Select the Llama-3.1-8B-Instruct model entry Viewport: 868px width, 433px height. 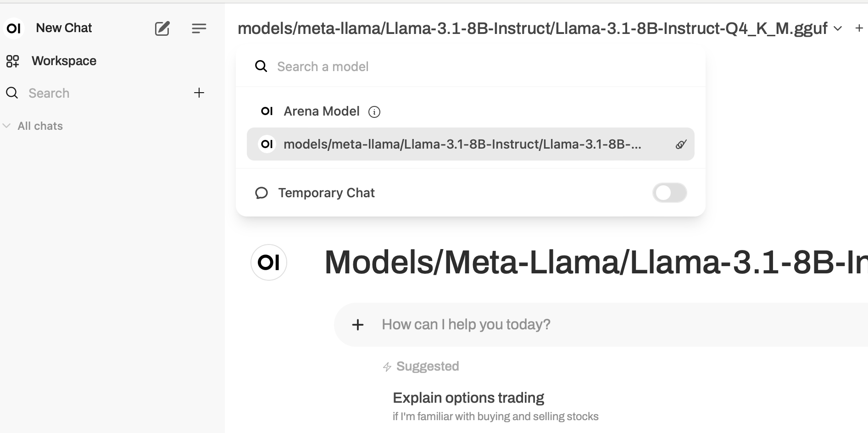(x=462, y=144)
